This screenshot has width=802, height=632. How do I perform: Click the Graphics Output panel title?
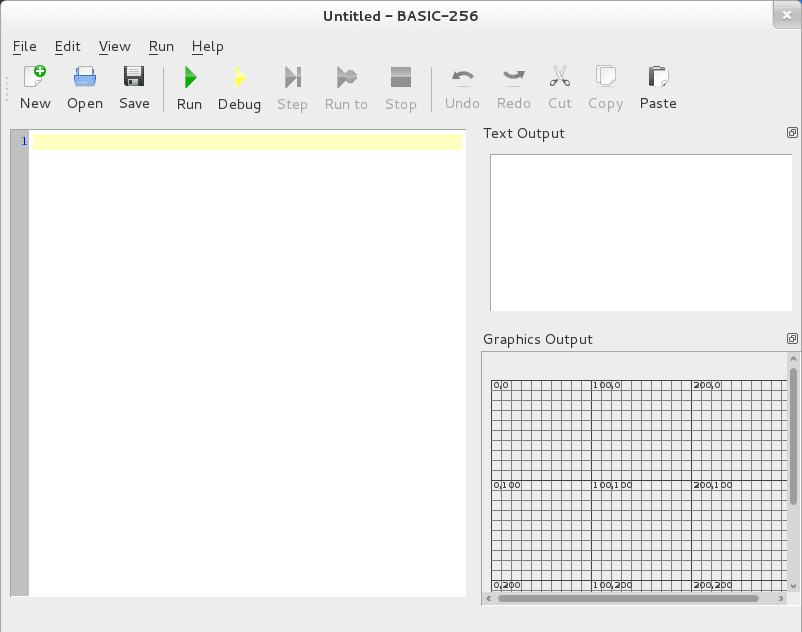(538, 340)
